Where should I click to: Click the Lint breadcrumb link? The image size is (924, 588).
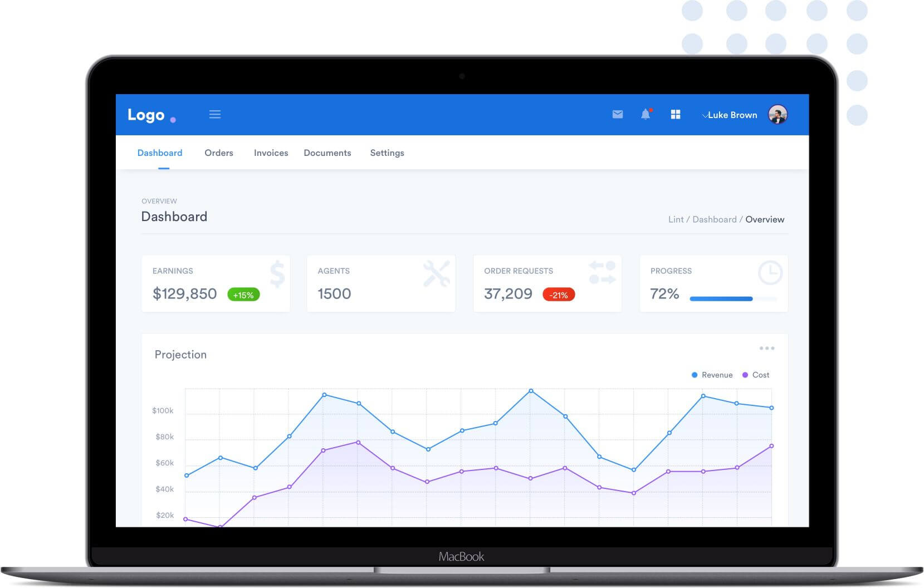click(x=676, y=219)
